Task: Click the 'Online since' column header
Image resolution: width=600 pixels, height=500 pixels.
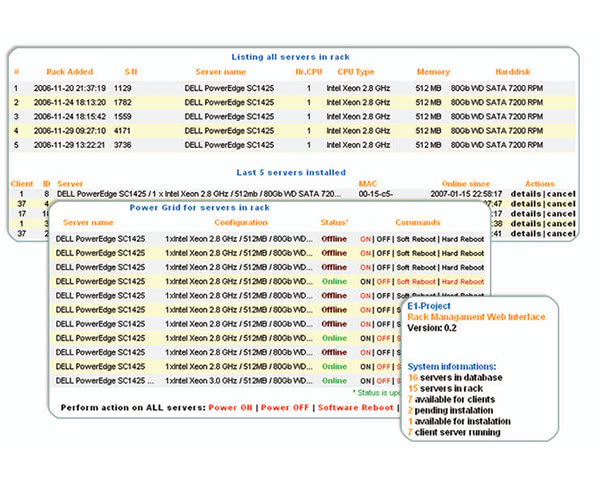Action: [x=466, y=184]
